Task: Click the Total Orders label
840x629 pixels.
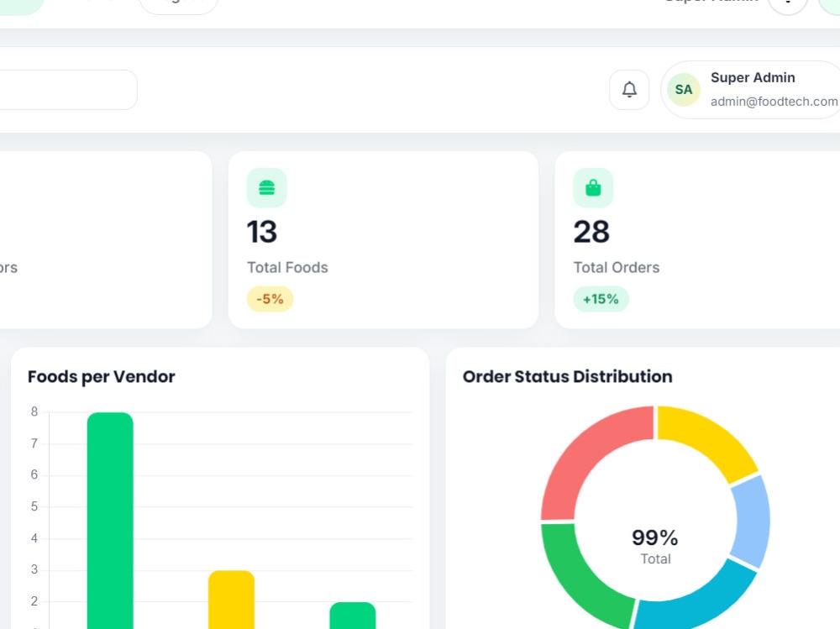Action: 617,267
